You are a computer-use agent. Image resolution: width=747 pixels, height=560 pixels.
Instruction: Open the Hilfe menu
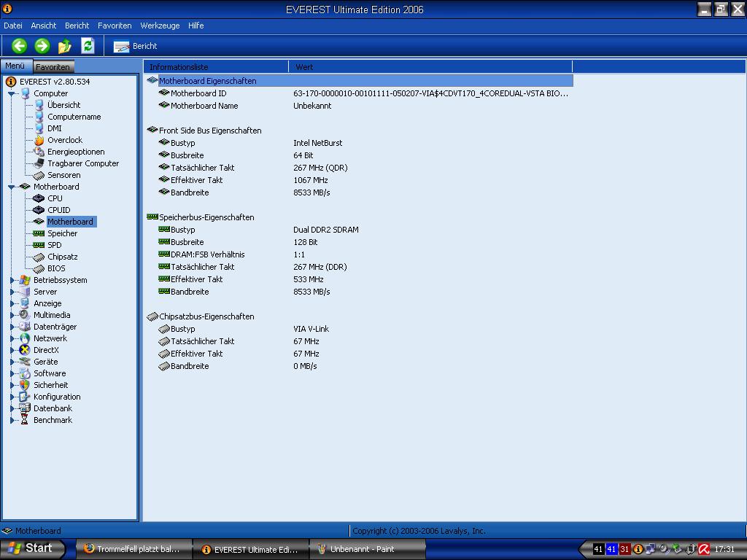click(x=196, y=26)
